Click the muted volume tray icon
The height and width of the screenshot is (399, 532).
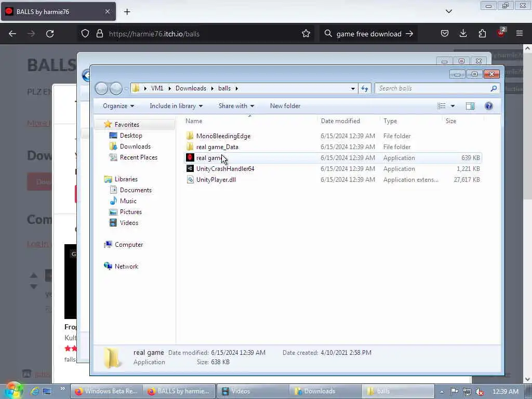[x=480, y=392]
